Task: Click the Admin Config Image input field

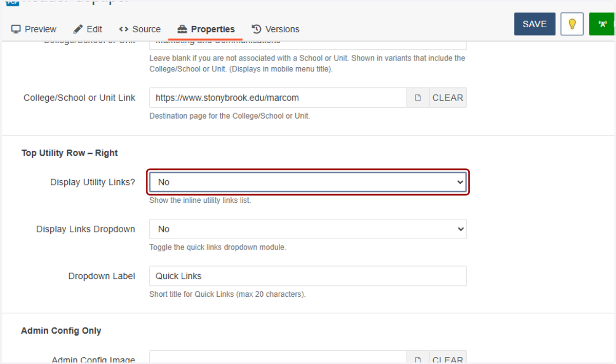Action: [x=278, y=357]
